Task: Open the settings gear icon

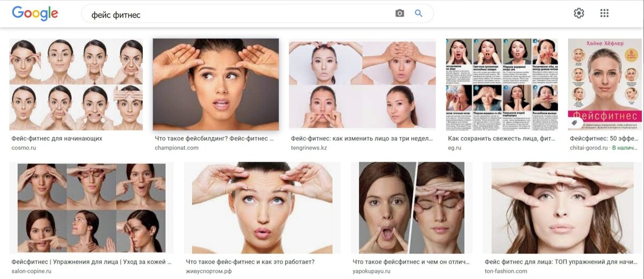Action: [579, 13]
